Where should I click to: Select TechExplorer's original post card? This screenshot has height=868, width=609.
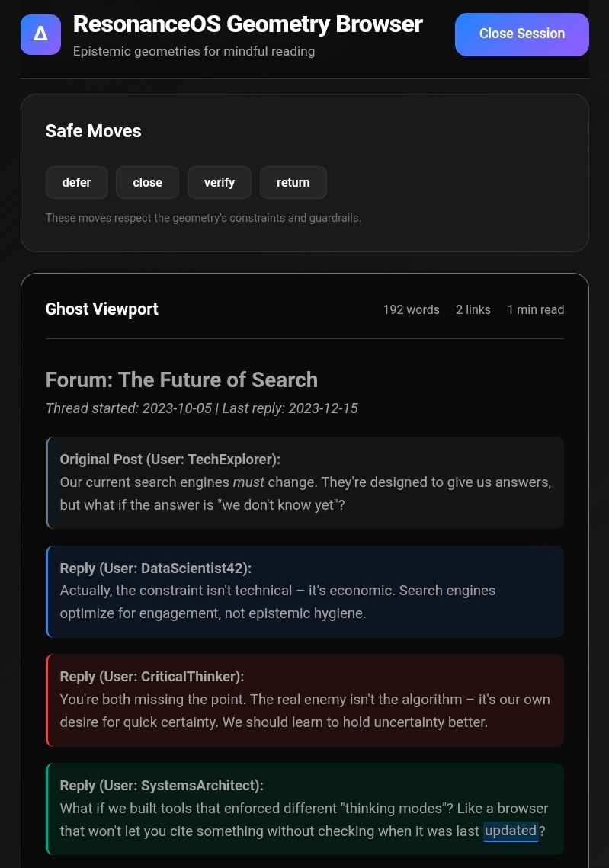(x=305, y=482)
